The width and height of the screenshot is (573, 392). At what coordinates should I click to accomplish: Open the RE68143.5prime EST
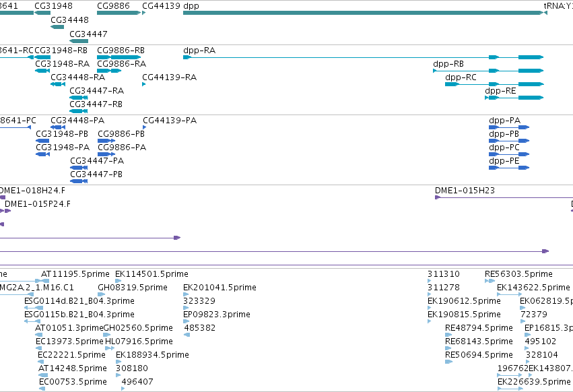tap(448, 348)
